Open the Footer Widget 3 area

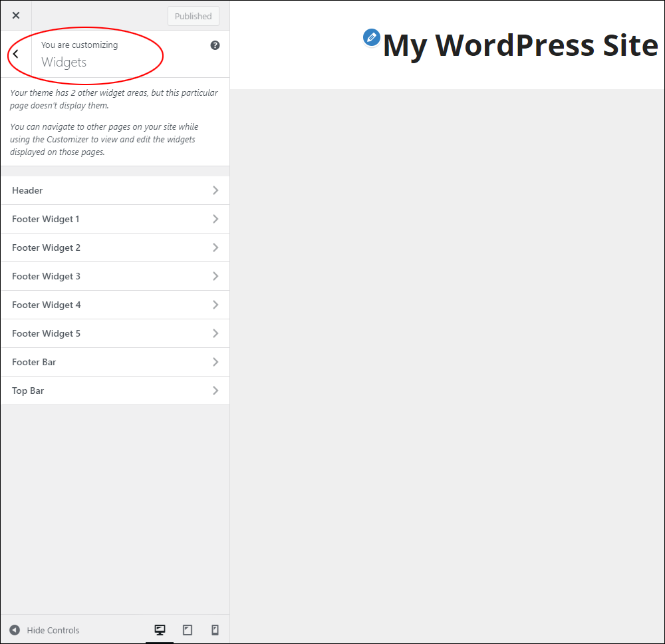point(115,276)
